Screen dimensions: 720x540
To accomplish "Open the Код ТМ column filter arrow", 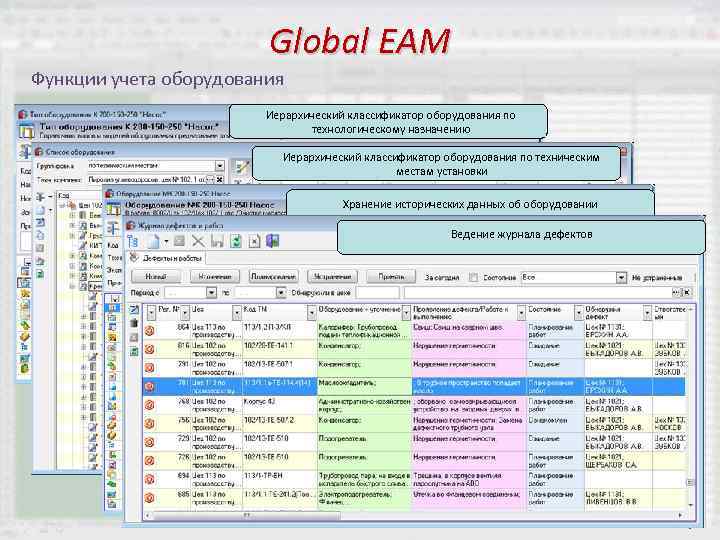I will coord(312,313).
